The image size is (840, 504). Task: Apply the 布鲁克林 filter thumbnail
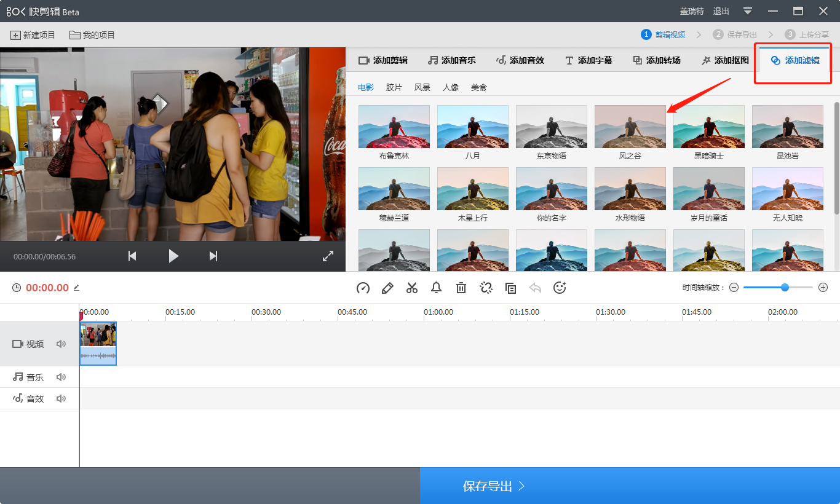pos(394,127)
